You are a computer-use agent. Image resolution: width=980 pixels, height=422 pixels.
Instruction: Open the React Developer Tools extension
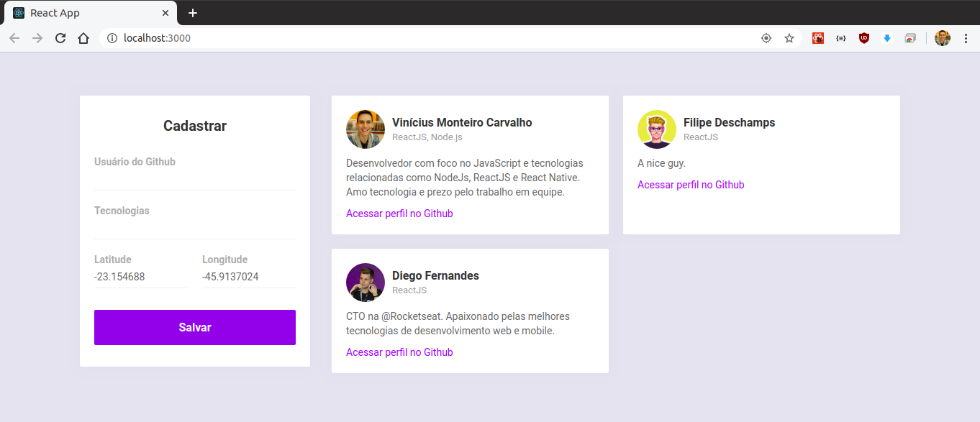point(817,37)
